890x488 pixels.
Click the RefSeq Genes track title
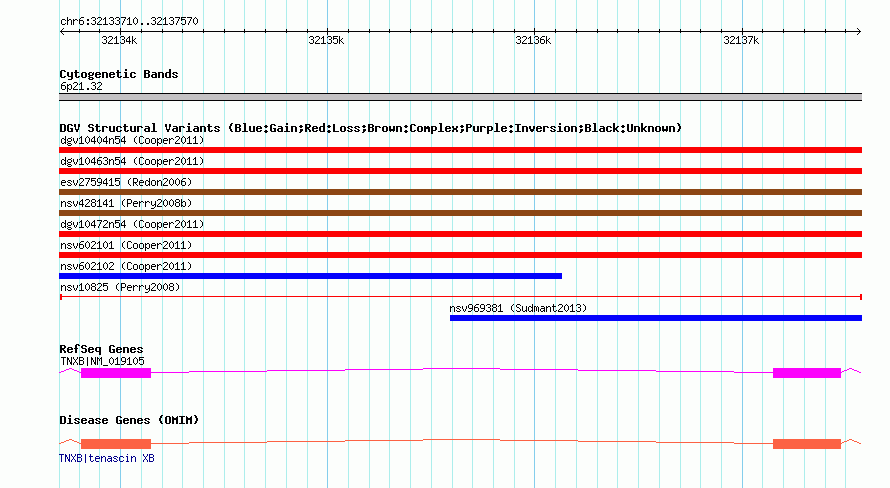click(101, 349)
